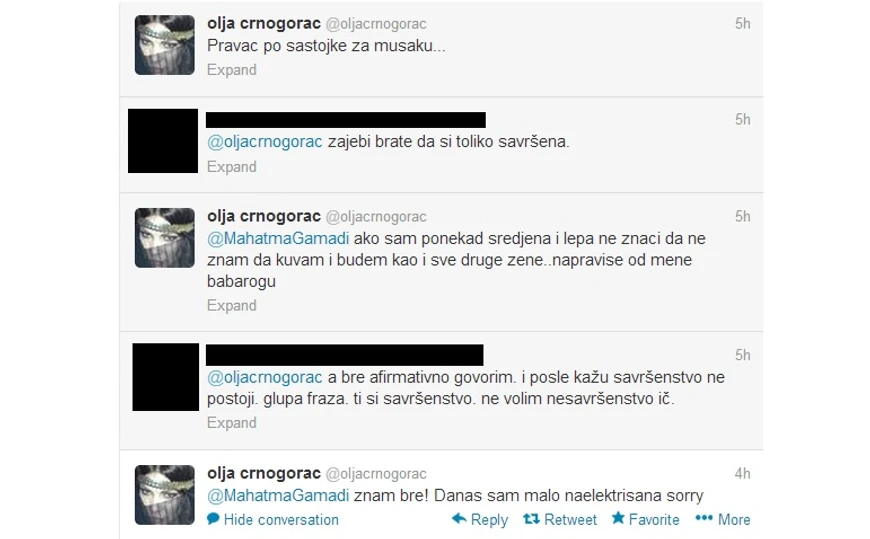Click the Hide conversation speech bubble icon
This screenshot has height=539, width=870.
click(x=213, y=519)
